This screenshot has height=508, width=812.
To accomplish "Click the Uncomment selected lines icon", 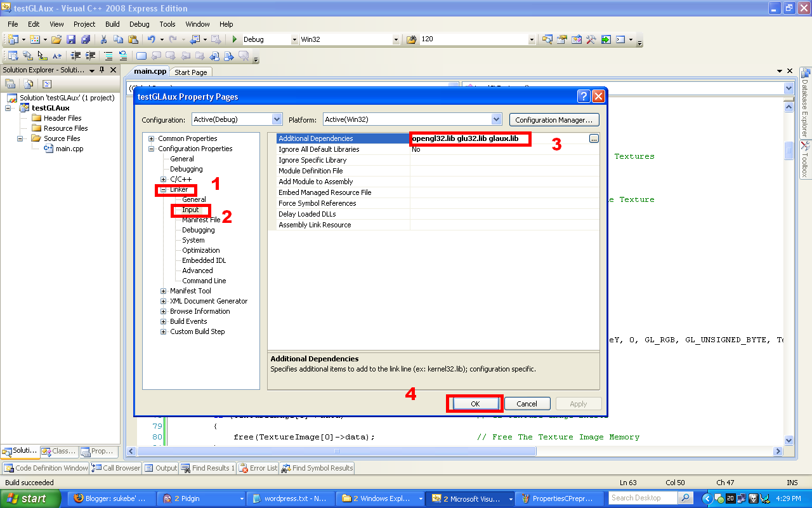I will tap(123, 56).
